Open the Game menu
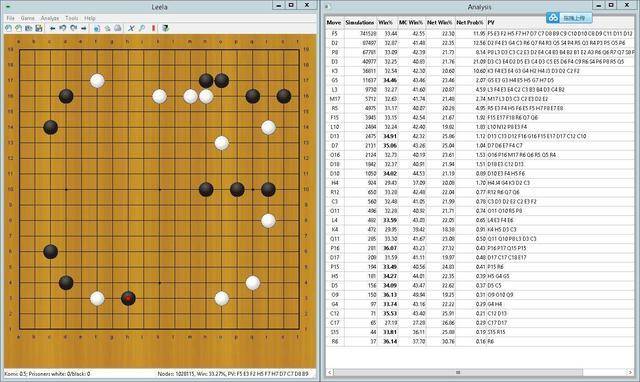Screen dimensions: 640x382 (27, 18)
